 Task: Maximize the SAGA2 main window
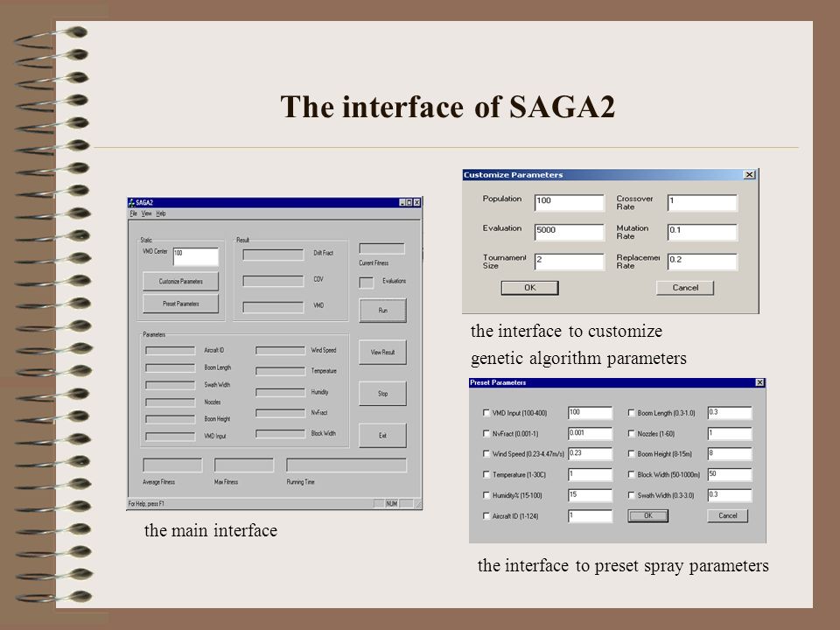point(409,202)
